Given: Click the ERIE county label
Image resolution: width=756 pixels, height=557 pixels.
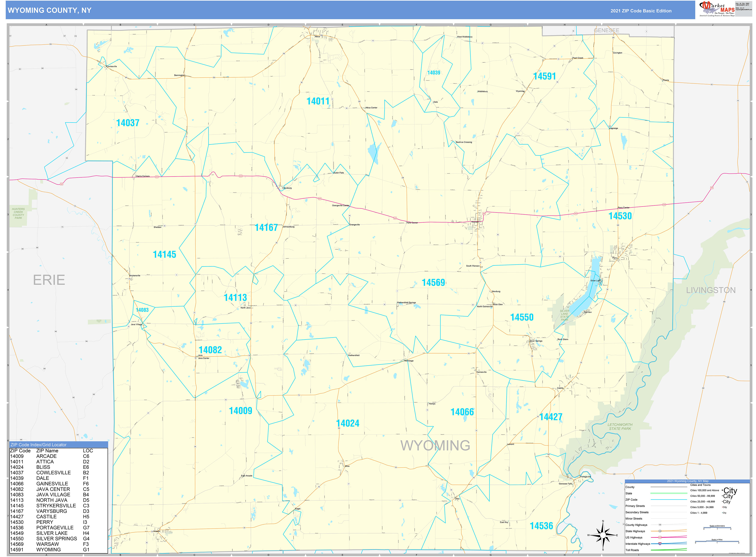Looking at the screenshot, I should pos(49,280).
